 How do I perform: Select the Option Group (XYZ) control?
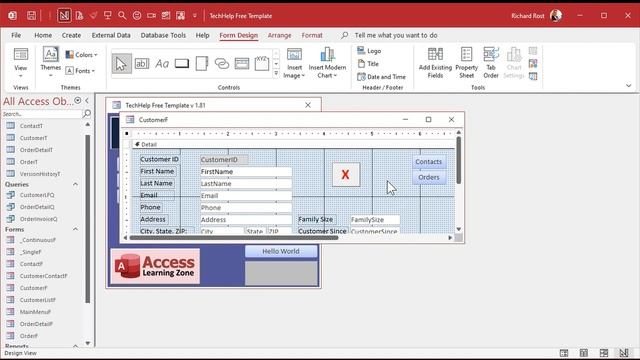pyautogui.click(x=262, y=63)
